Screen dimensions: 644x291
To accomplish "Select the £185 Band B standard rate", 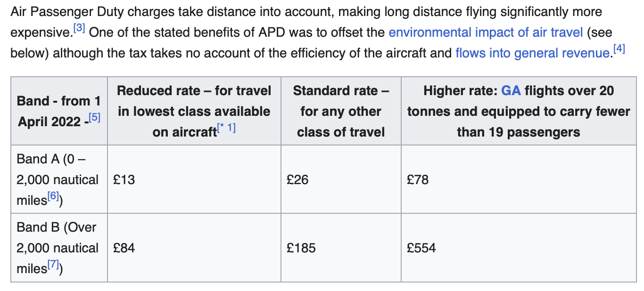I will (341, 248).
